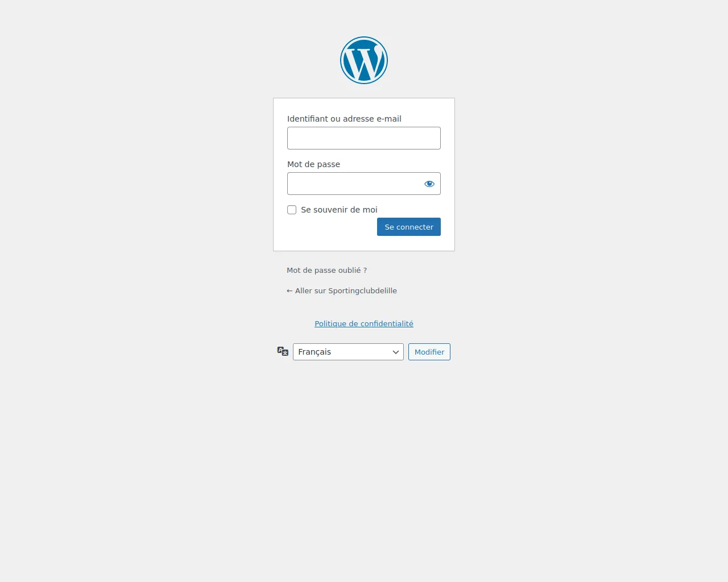
Task: Show password using the eye icon
Action: pyautogui.click(x=429, y=184)
